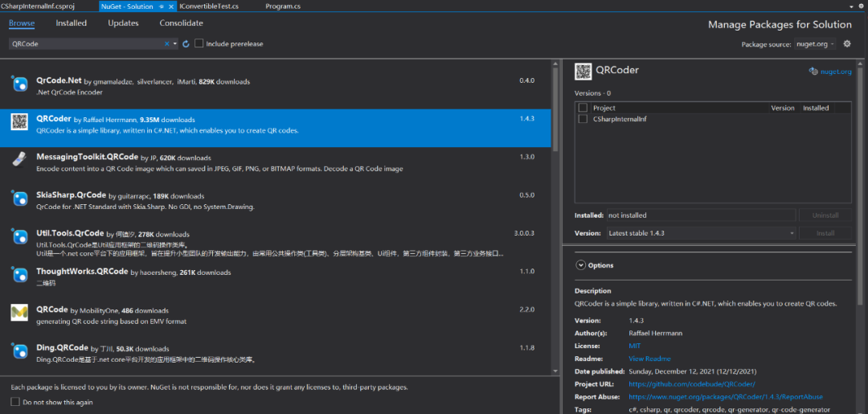Viewport: 868px width, 414px height.
Task: Switch to the Consolidate tab
Action: pos(181,23)
